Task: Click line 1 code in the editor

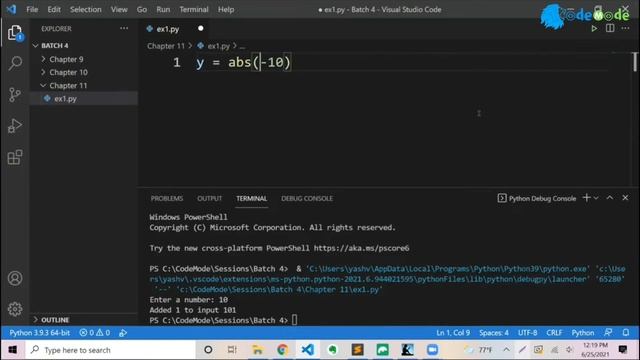Action: 243,62
